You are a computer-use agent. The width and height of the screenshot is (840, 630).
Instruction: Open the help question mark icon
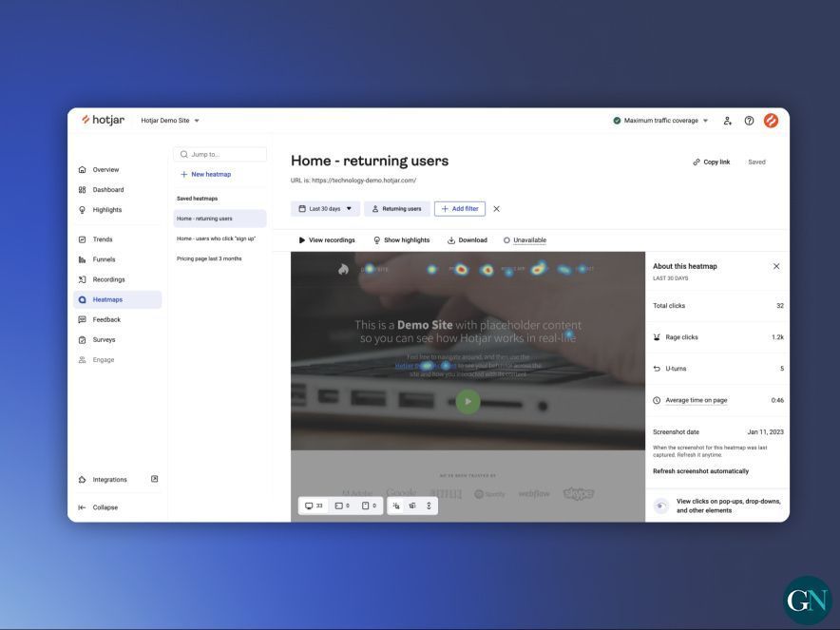point(749,121)
